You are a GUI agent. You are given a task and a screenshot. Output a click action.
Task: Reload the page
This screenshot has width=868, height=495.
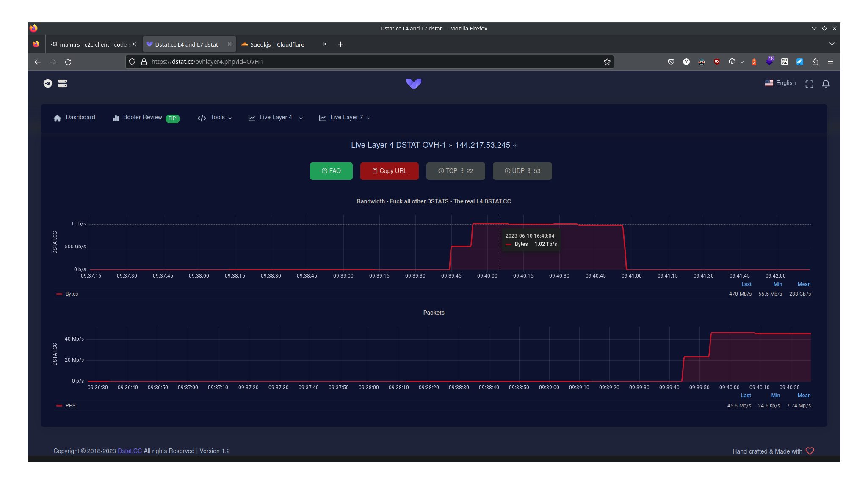(x=68, y=62)
